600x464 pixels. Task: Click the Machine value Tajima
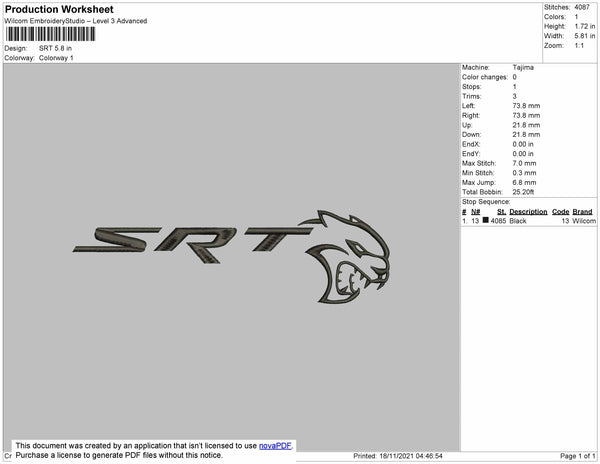point(523,67)
